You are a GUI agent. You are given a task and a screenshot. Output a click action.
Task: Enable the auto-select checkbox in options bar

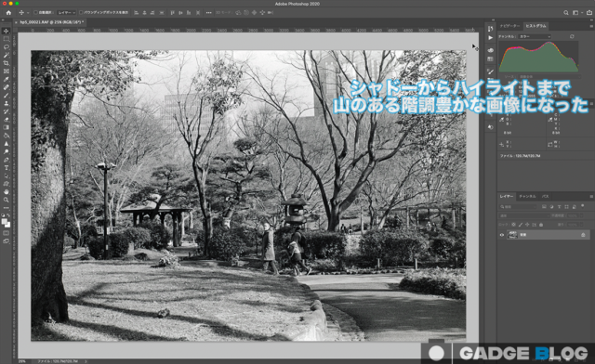tap(35, 12)
